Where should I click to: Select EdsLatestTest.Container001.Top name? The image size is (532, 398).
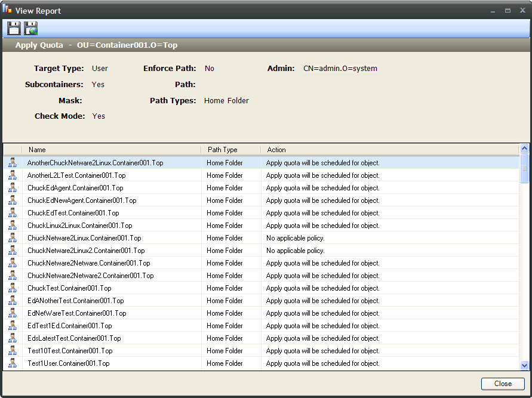[x=74, y=338]
